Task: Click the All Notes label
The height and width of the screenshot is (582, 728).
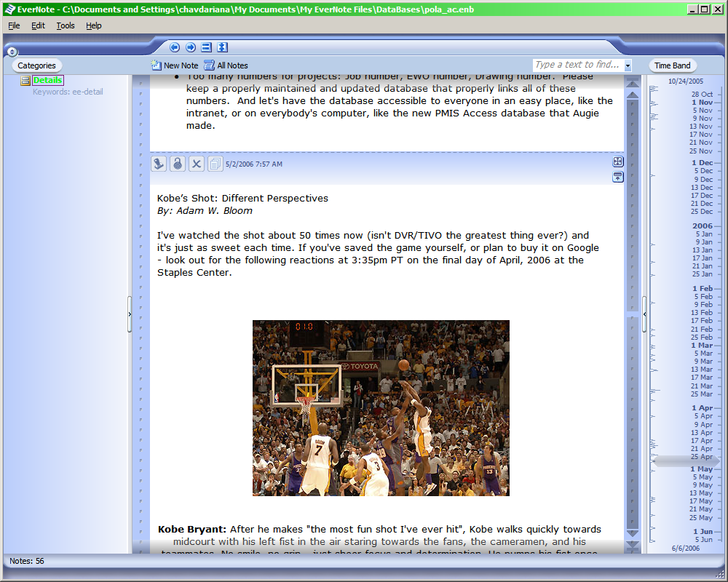Action: coord(233,65)
